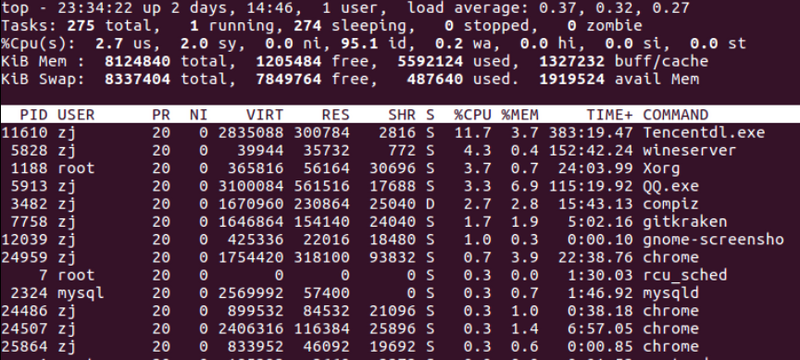Click the SHR column header
This screenshot has width=800, height=360.
pos(402,115)
